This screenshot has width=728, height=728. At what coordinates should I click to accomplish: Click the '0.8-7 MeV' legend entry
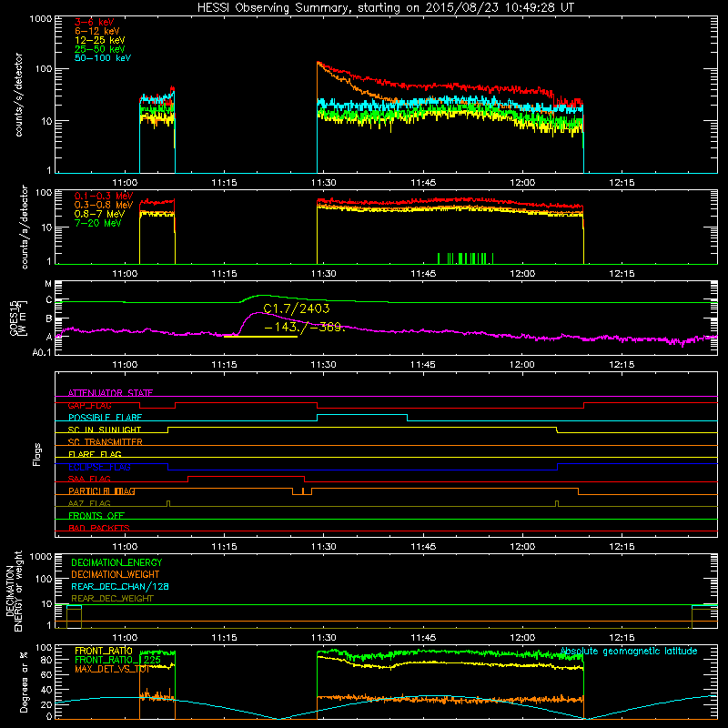click(99, 214)
